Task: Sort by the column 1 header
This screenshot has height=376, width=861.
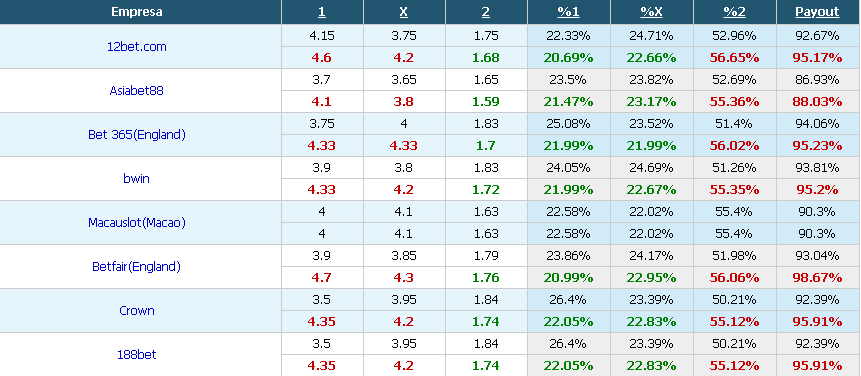Action: [x=322, y=12]
